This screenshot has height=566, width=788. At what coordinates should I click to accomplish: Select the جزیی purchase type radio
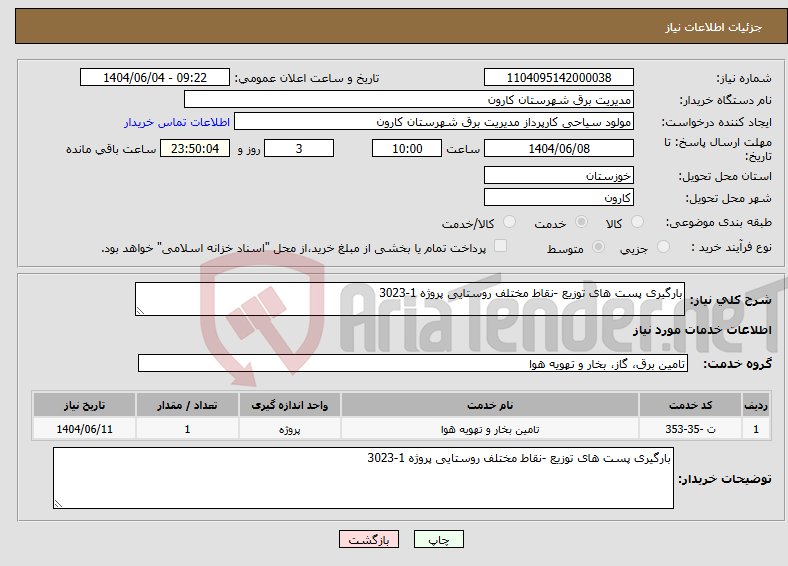663,246
